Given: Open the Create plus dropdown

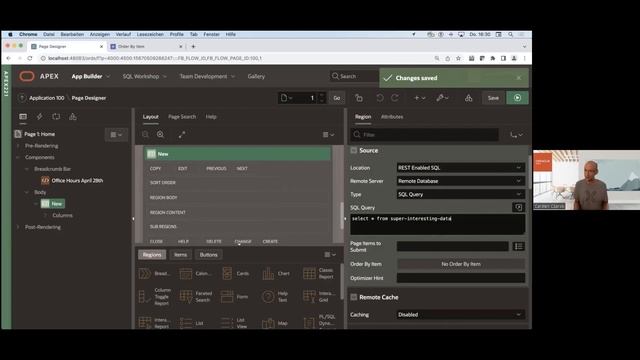Looking at the screenshot, I should (420, 98).
